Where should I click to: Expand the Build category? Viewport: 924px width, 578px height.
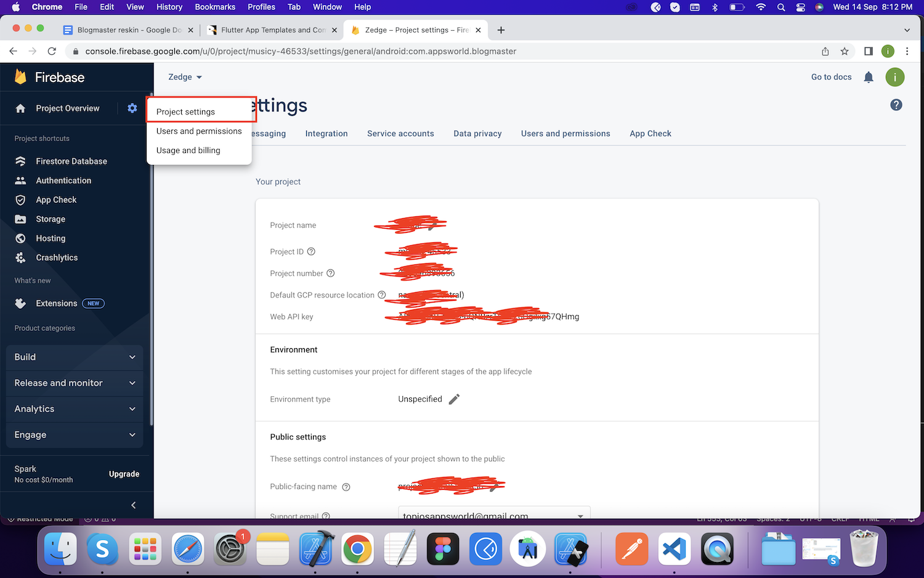coord(75,357)
